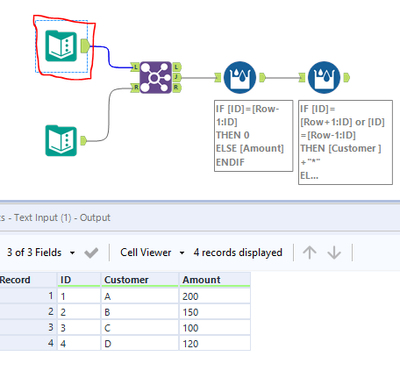Click the down arrow next record icon
The image size is (400, 384).
click(x=334, y=253)
